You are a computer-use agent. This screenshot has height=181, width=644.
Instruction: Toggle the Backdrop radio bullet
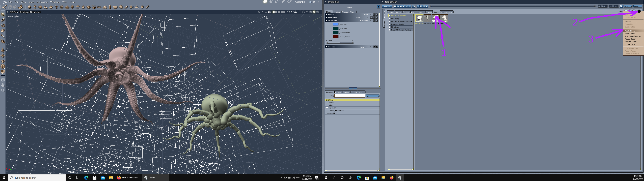coord(327,47)
